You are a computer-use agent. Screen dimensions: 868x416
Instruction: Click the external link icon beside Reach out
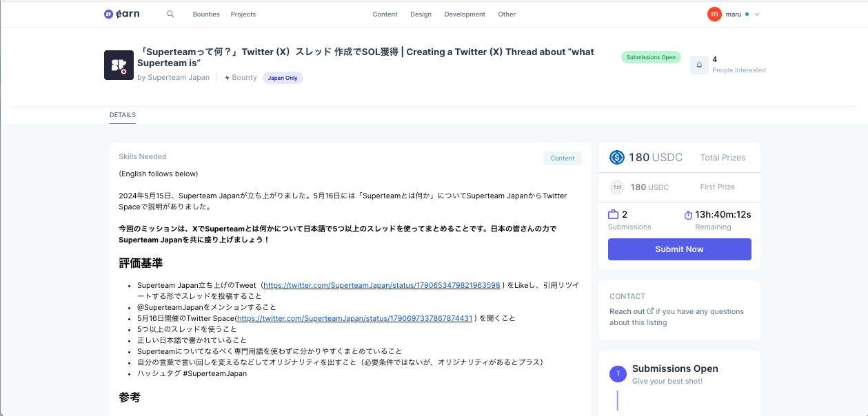tap(651, 311)
